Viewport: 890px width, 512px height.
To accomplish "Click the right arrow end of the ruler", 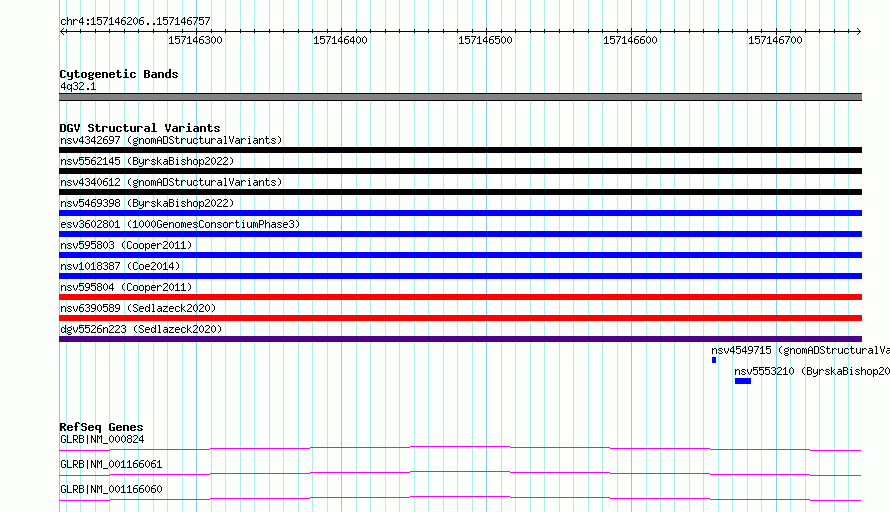I will pyautogui.click(x=859, y=31).
